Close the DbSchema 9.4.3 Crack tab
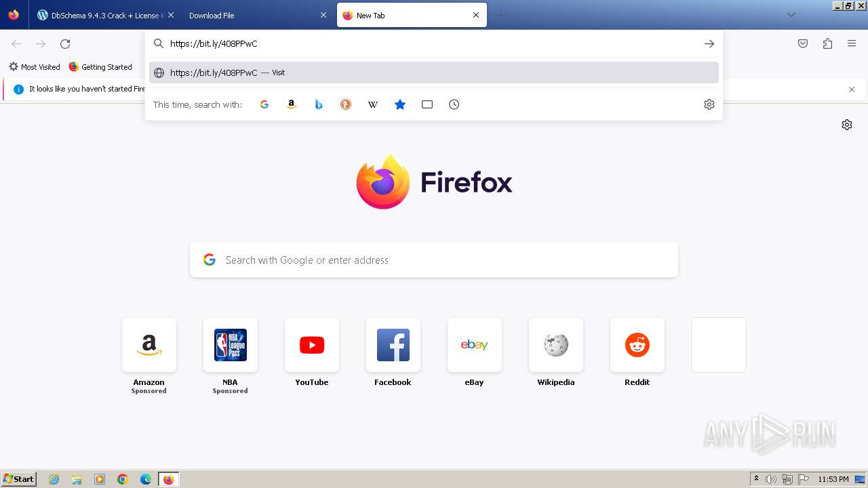868x488 pixels. [170, 15]
